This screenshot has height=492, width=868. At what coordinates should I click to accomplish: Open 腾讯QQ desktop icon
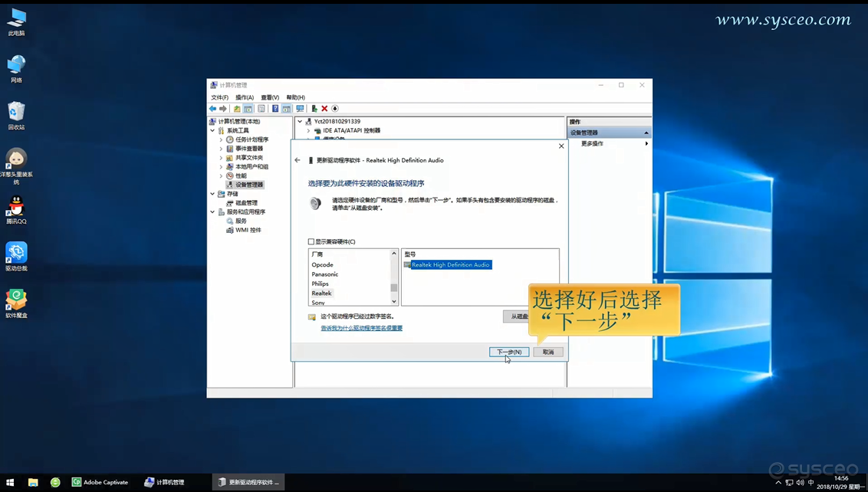click(16, 207)
